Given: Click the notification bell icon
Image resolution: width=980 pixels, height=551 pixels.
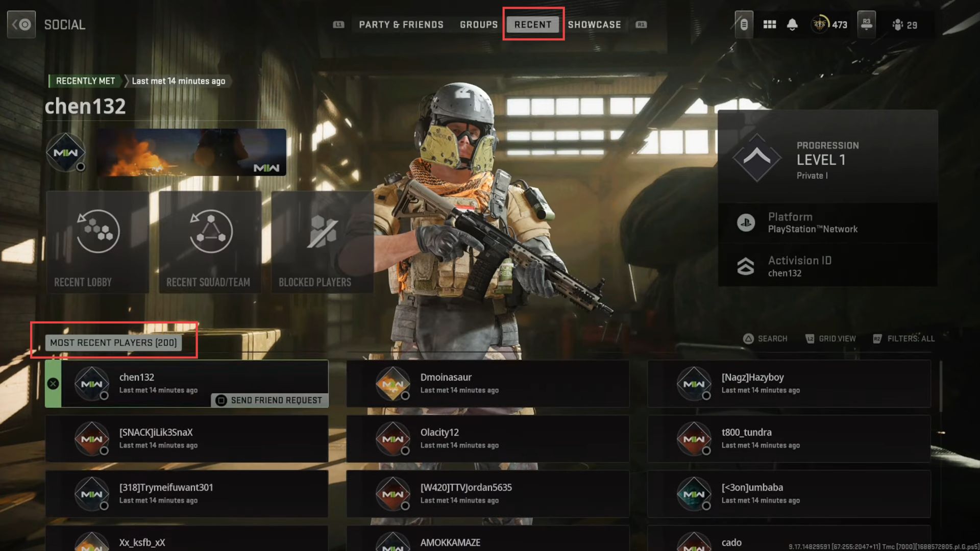Looking at the screenshot, I should point(793,24).
